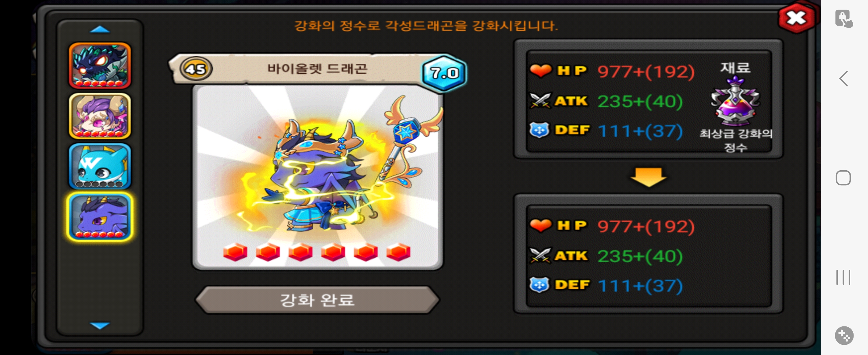Screen dimensions: 868x355
Task: Click the down arrow below the dragon list
Action: [x=100, y=325]
